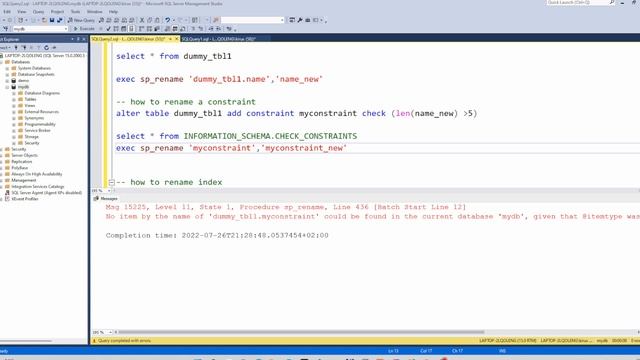
Task: Expand the System Databases node
Action: [x=7, y=68]
